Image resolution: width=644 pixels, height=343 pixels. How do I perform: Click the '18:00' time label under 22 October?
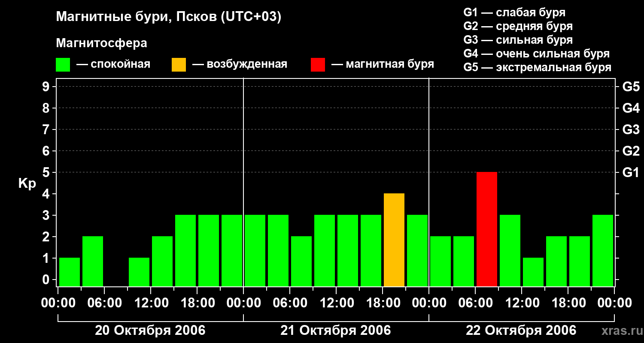(x=568, y=303)
